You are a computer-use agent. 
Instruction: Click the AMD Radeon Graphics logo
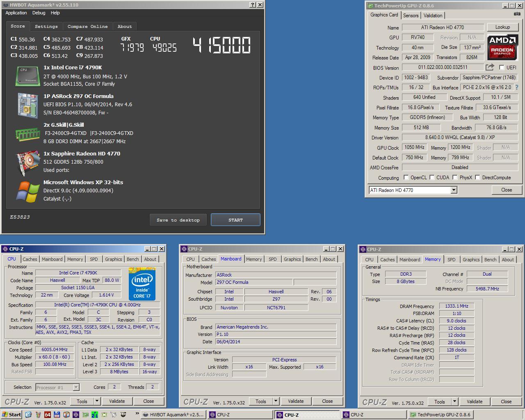(502, 47)
